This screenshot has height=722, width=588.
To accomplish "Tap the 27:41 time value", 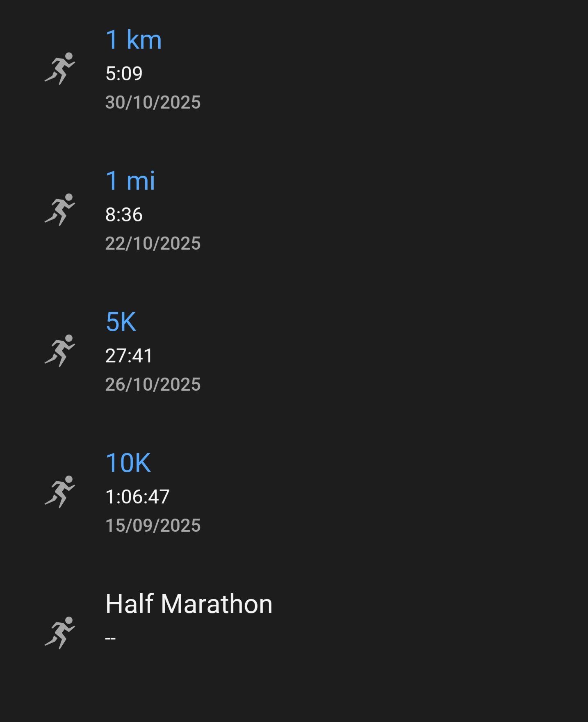I will 129,356.
